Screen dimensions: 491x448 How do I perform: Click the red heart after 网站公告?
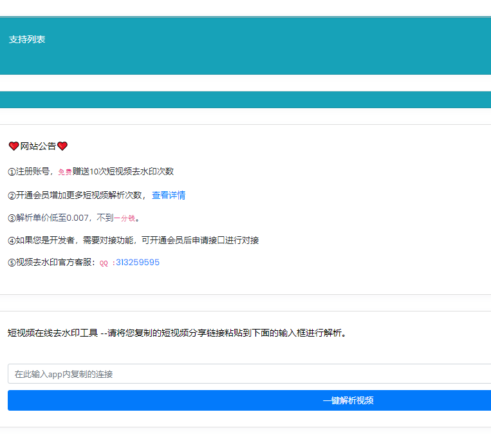tap(62, 147)
